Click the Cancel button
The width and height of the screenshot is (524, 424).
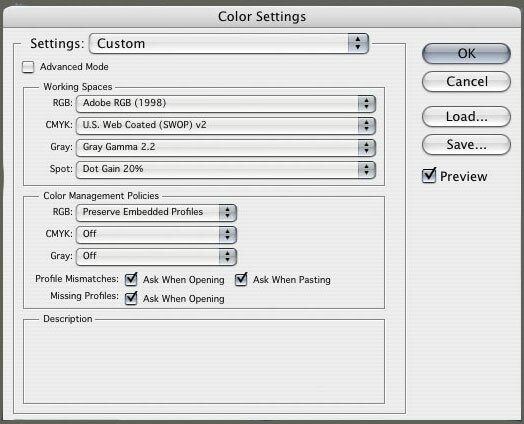click(x=466, y=82)
